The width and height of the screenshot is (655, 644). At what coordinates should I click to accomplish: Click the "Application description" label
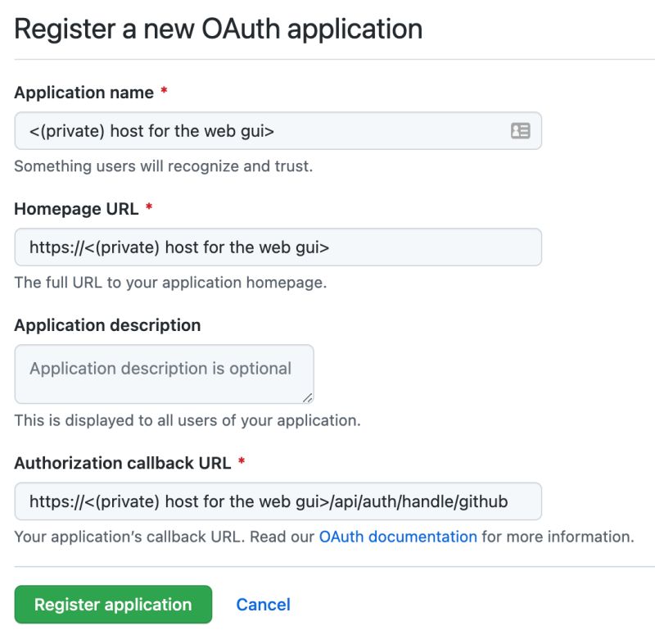tap(107, 325)
